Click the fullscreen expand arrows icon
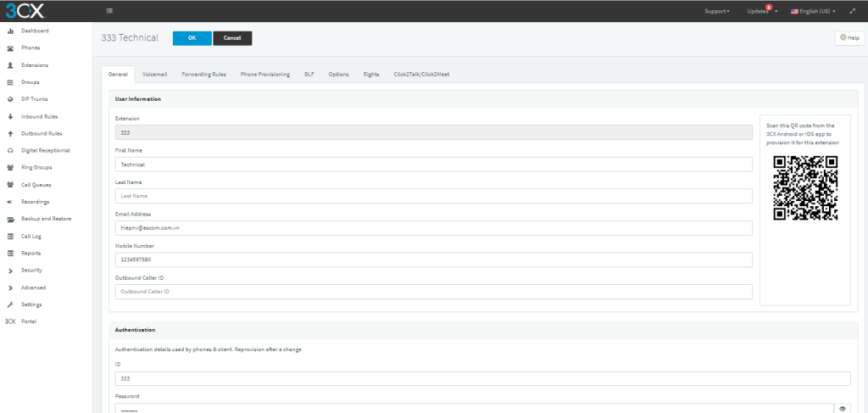The height and width of the screenshot is (413, 868). coord(852,11)
